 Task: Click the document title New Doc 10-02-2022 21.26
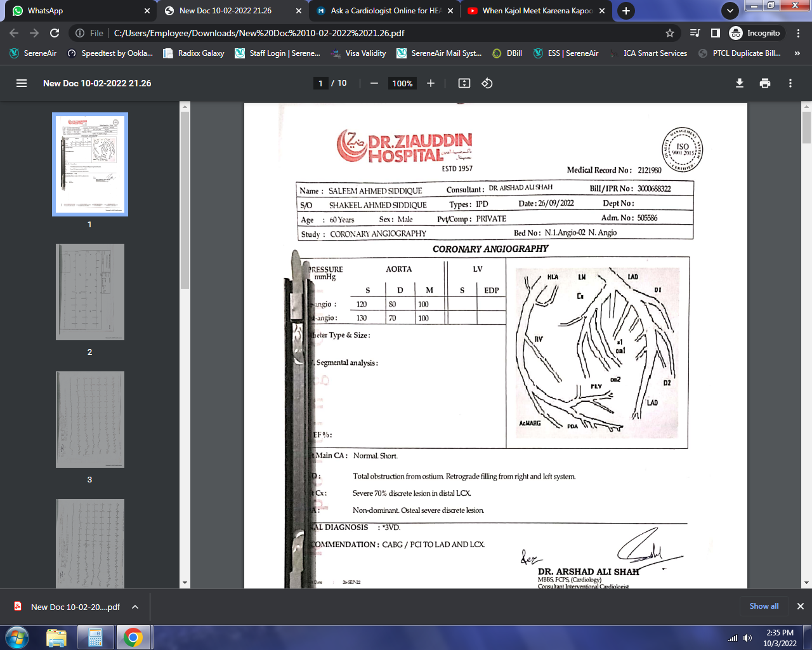point(97,83)
